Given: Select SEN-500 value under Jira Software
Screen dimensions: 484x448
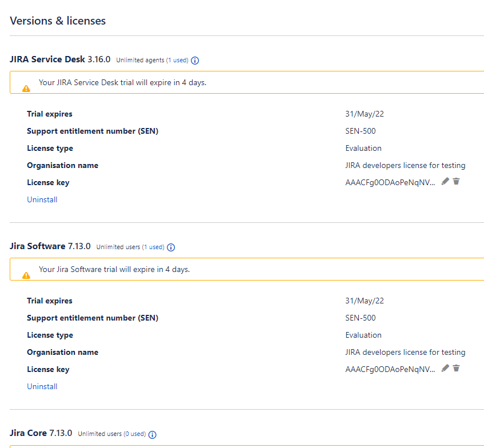Looking at the screenshot, I should click(361, 318).
